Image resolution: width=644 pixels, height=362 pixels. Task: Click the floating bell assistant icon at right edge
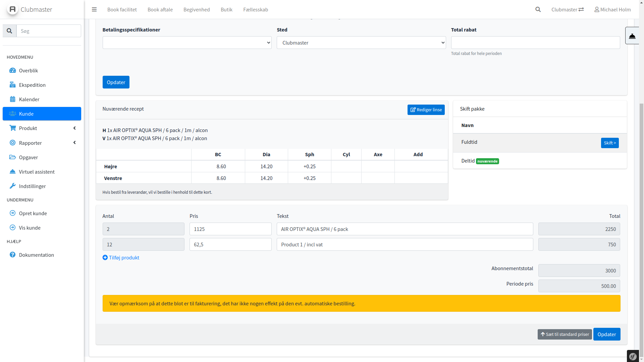click(x=632, y=36)
